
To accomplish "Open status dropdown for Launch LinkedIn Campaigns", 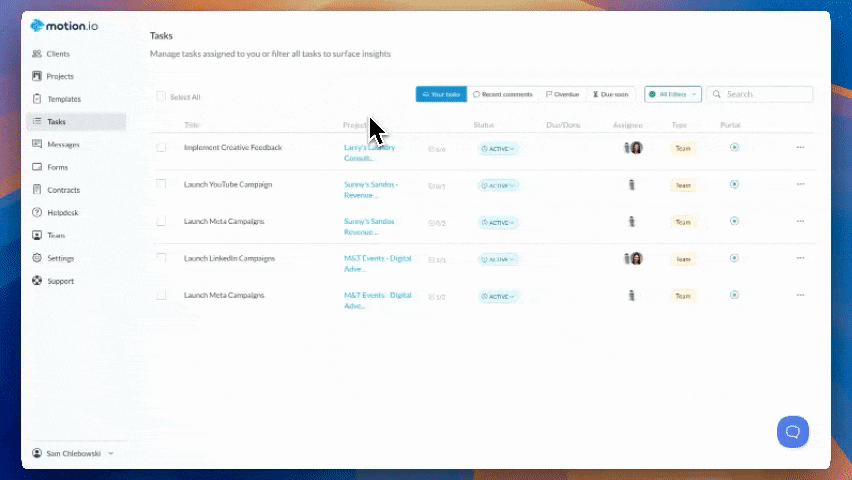I will pyautogui.click(x=498, y=259).
